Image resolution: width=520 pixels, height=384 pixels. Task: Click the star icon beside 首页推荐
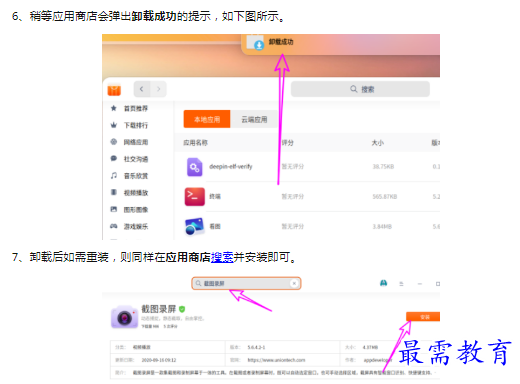114,108
